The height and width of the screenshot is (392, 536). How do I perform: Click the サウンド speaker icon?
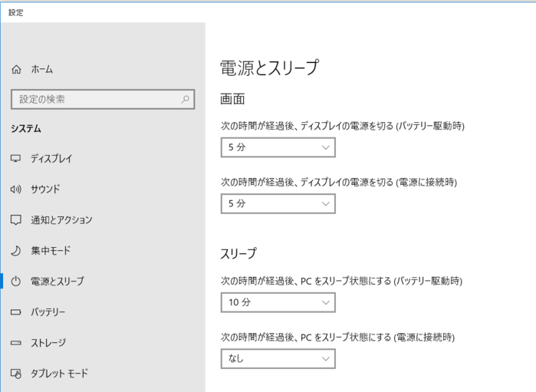[x=16, y=189]
